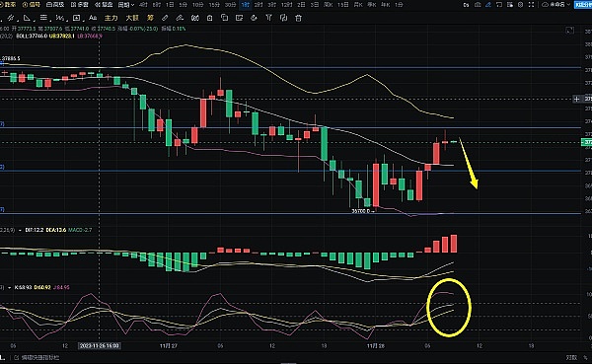
Task: Click the expand chart icon top right
Action: point(569,31)
